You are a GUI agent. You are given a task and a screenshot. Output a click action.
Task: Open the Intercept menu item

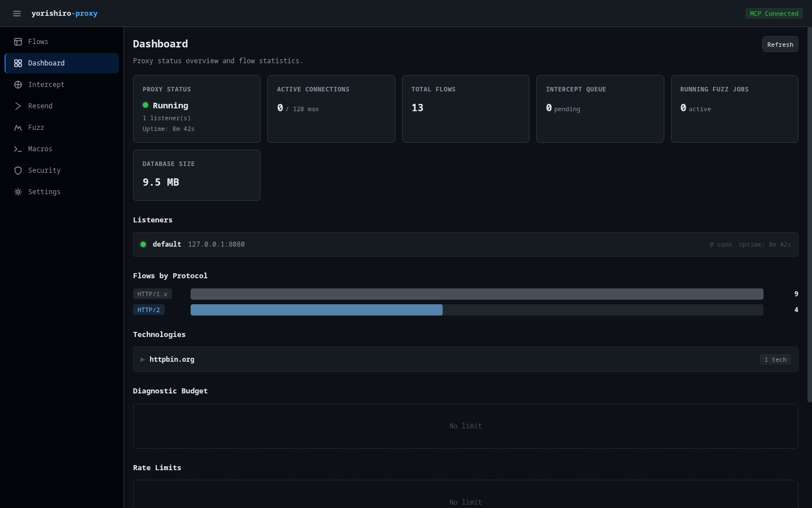[x=46, y=85]
